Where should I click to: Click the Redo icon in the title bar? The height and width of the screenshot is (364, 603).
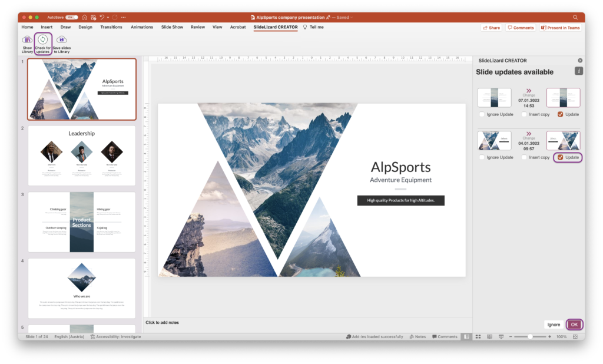coord(115,17)
